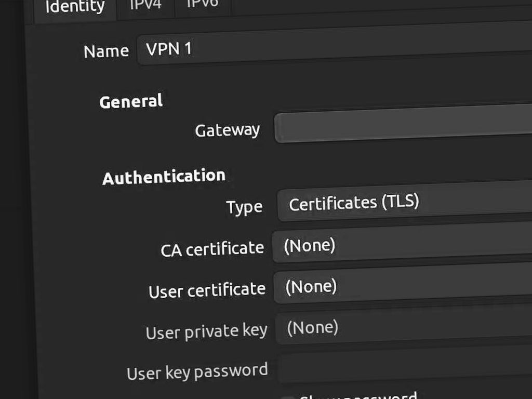Click the General section heading
This screenshot has height=399, width=532.
click(x=131, y=101)
